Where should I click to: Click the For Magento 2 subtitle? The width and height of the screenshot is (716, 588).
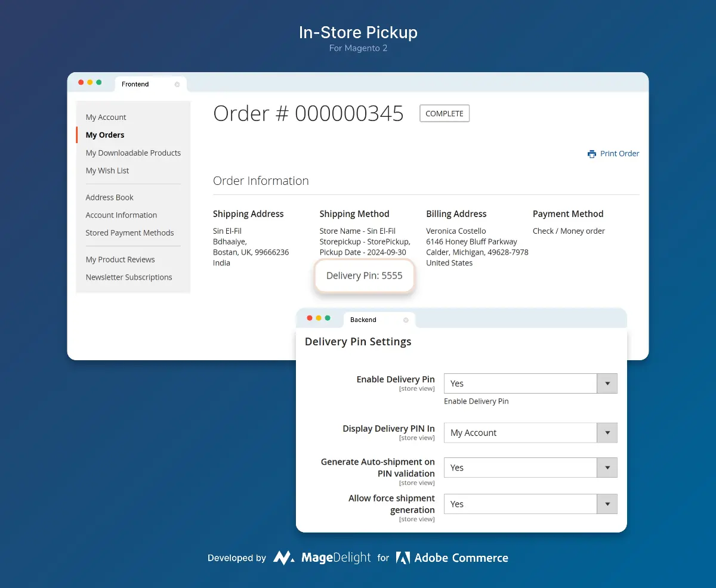coord(358,48)
